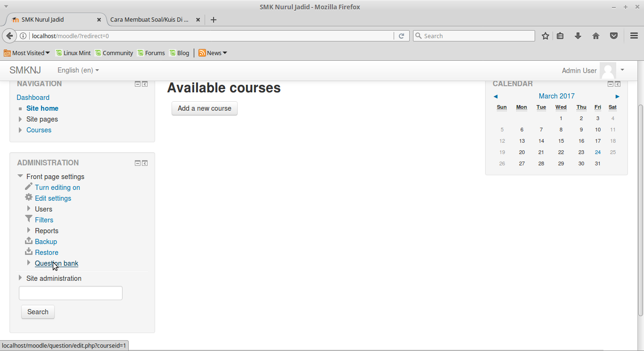
Task: Open the English (en) language dropdown
Action: tap(78, 70)
